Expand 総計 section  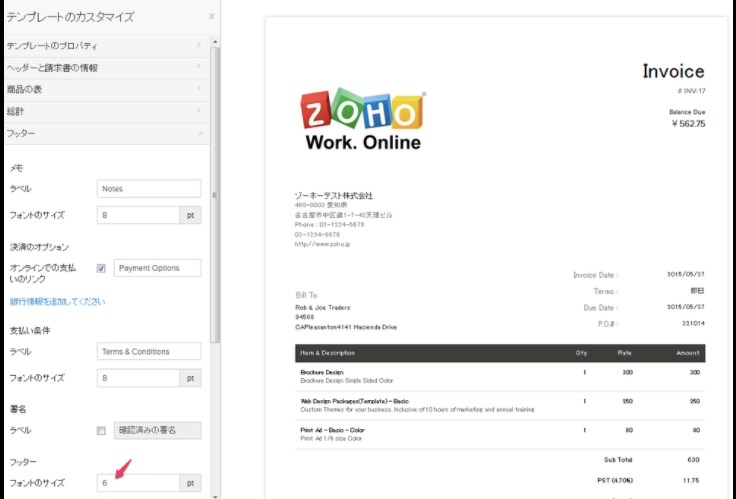(107, 112)
